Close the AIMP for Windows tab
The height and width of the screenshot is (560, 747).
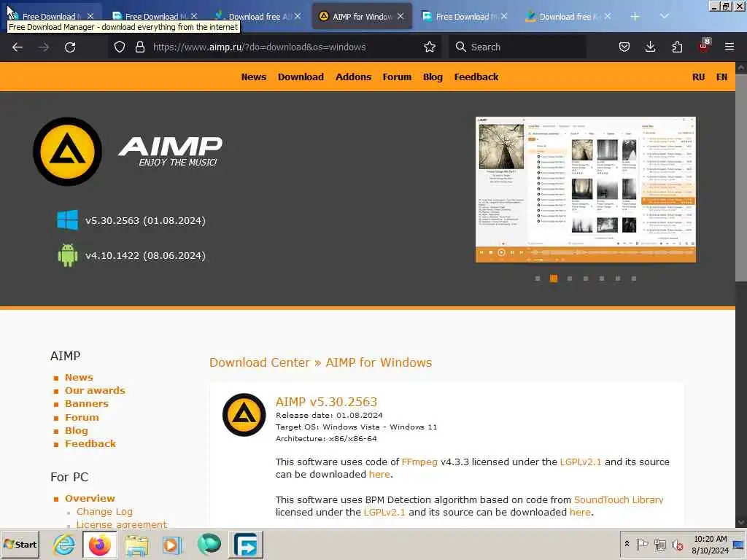[400, 16]
